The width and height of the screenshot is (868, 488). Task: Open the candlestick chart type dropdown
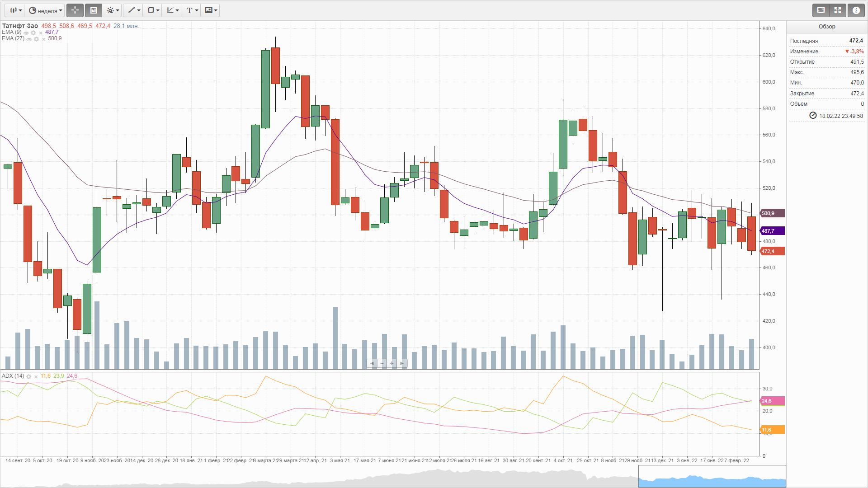tap(16, 10)
